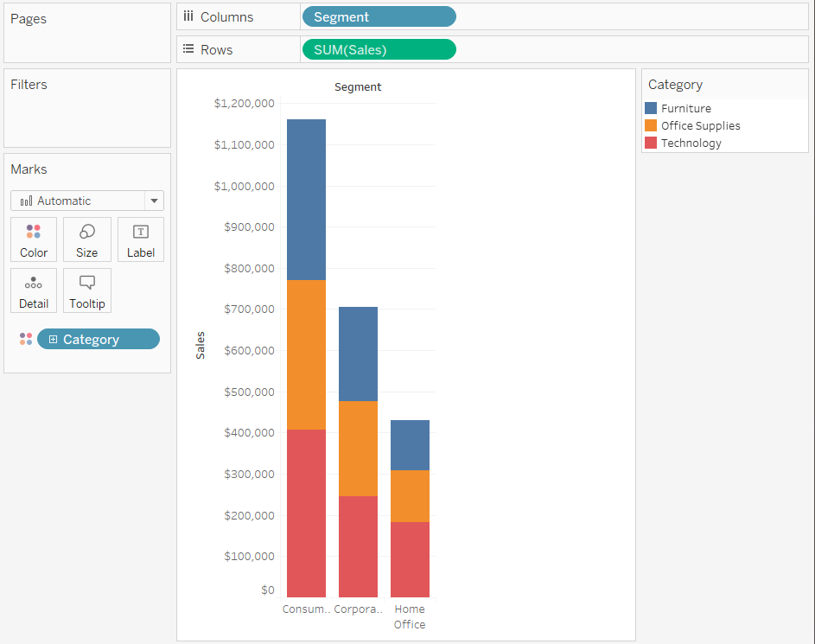Image resolution: width=815 pixels, height=644 pixels.
Task: Click the Columns shelf icon
Action: (x=188, y=17)
